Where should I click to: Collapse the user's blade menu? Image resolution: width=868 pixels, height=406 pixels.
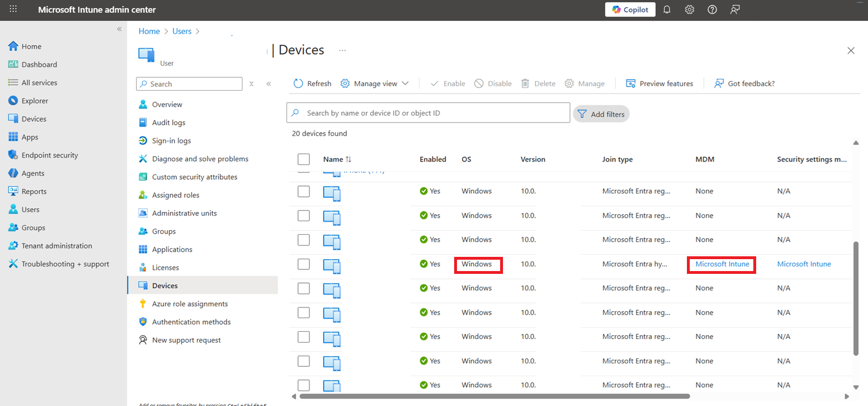pos(269,83)
